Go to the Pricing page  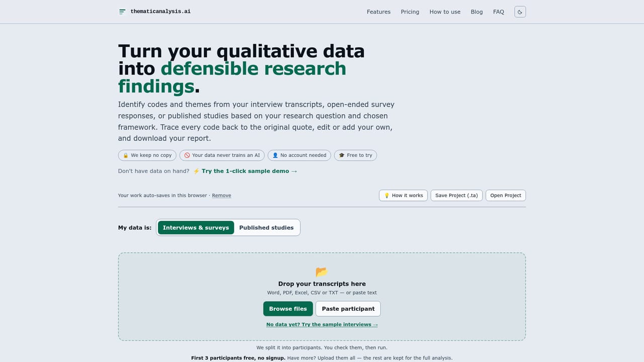(410, 12)
